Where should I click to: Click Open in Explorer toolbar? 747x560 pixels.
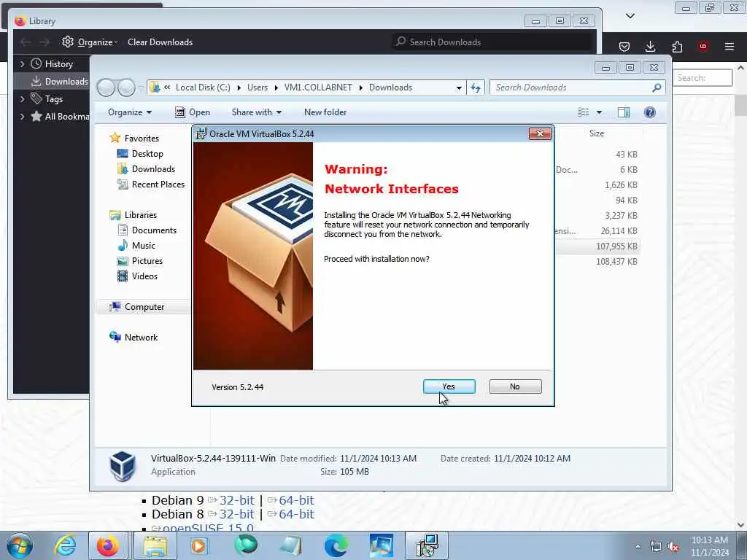tap(193, 112)
